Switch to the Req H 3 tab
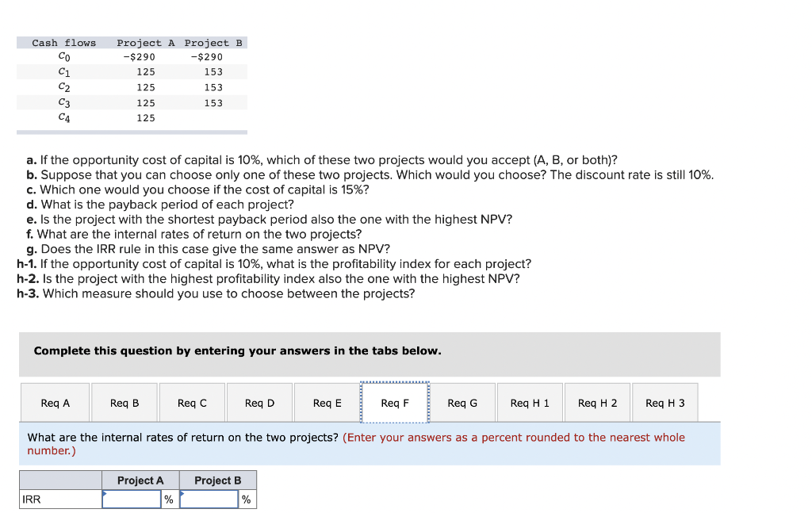Viewport: 812px width, 513px height. pos(665,402)
